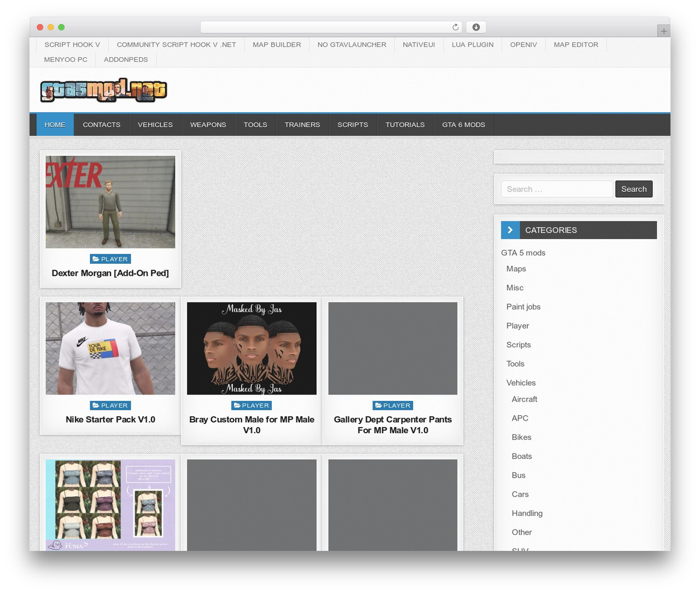
Task: Open the Misc category
Action: tap(515, 288)
